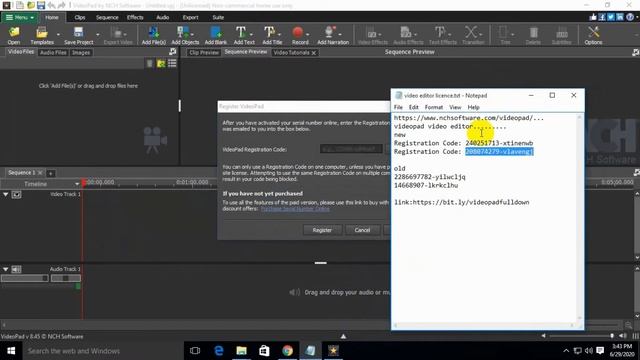Open the Export ribbon tab
This screenshot has width=640, height=360.
[x=191, y=18]
